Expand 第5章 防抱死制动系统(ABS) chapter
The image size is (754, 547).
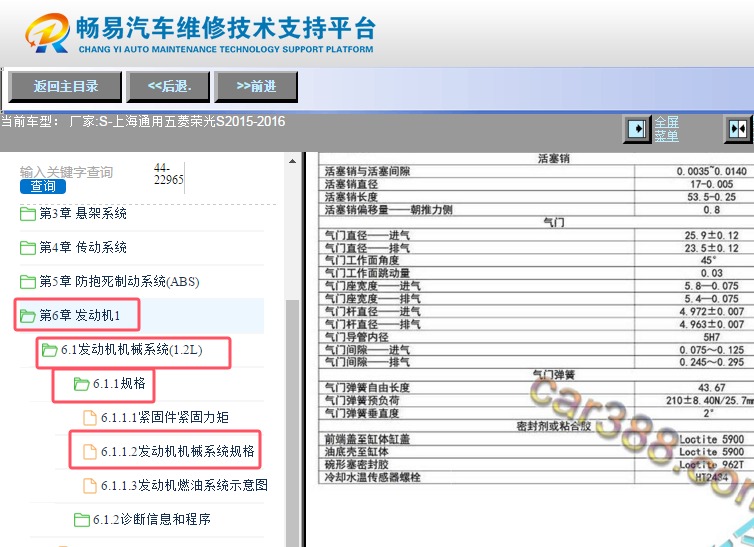119,282
